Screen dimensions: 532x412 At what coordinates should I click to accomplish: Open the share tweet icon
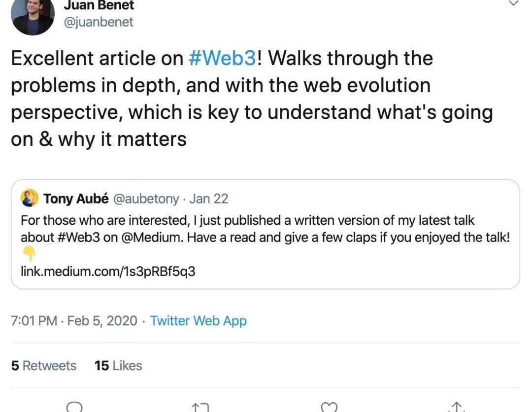point(456,407)
